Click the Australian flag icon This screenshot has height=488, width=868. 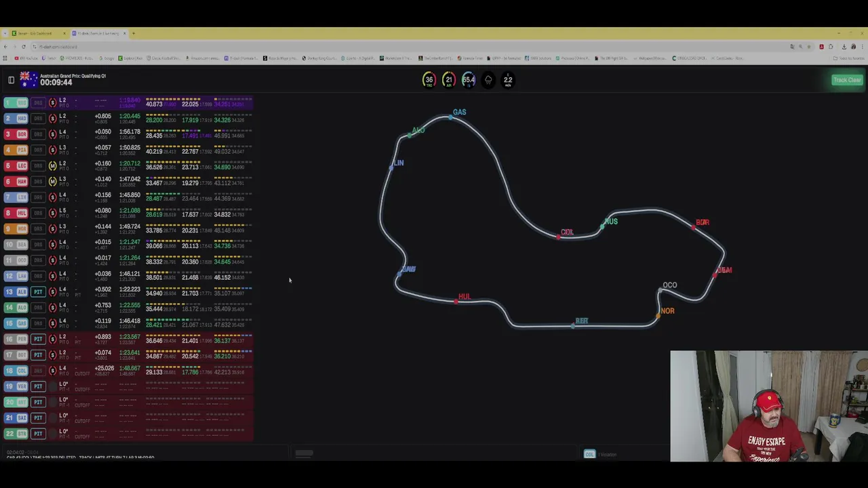[x=28, y=79]
